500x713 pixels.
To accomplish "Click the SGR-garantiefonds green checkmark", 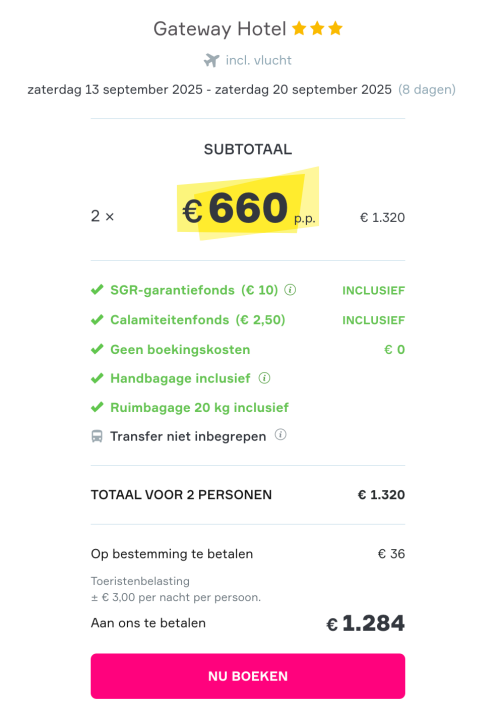I will click(x=97, y=290).
